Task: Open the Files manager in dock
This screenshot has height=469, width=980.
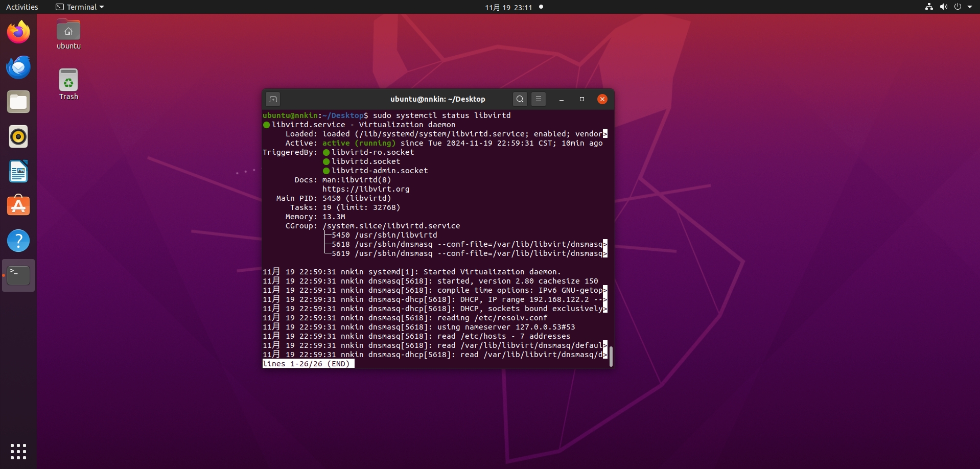Action: click(18, 102)
